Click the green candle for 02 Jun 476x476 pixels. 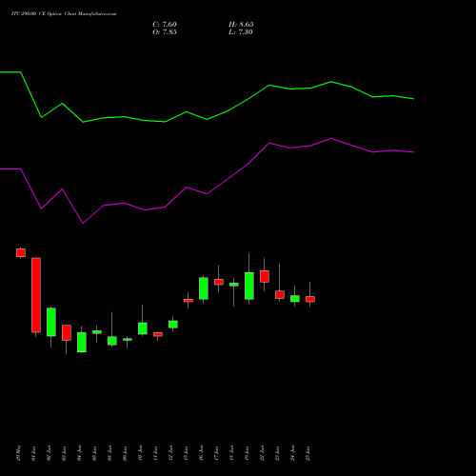[51, 322]
